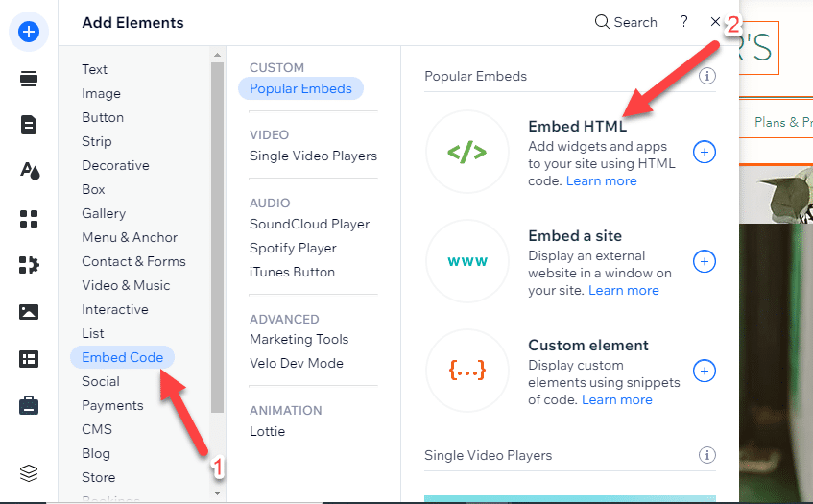
Task: Open the Layers icon at sidebar bottom
Action: click(x=29, y=473)
